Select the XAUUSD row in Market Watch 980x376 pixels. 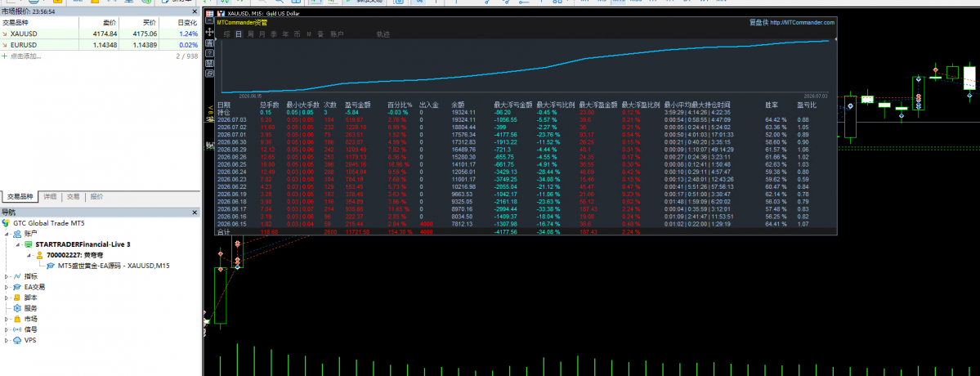tap(100, 34)
